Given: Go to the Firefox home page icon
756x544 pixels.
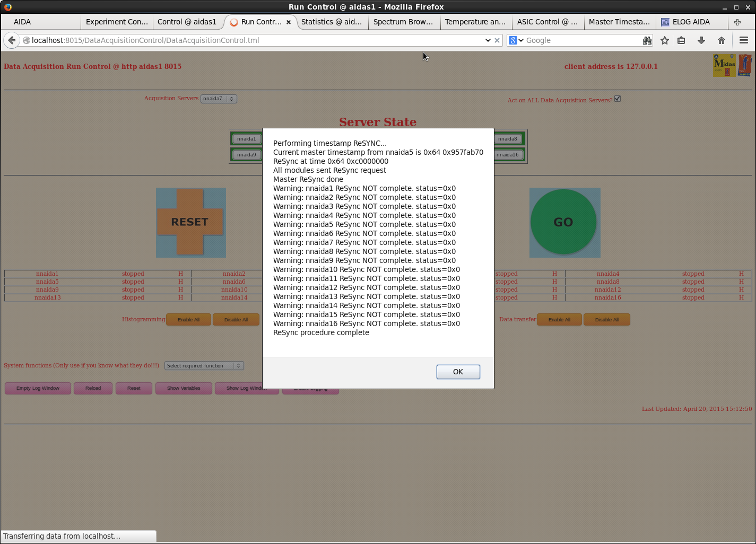Looking at the screenshot, I should pyautogui.click(x=721, y=40).
